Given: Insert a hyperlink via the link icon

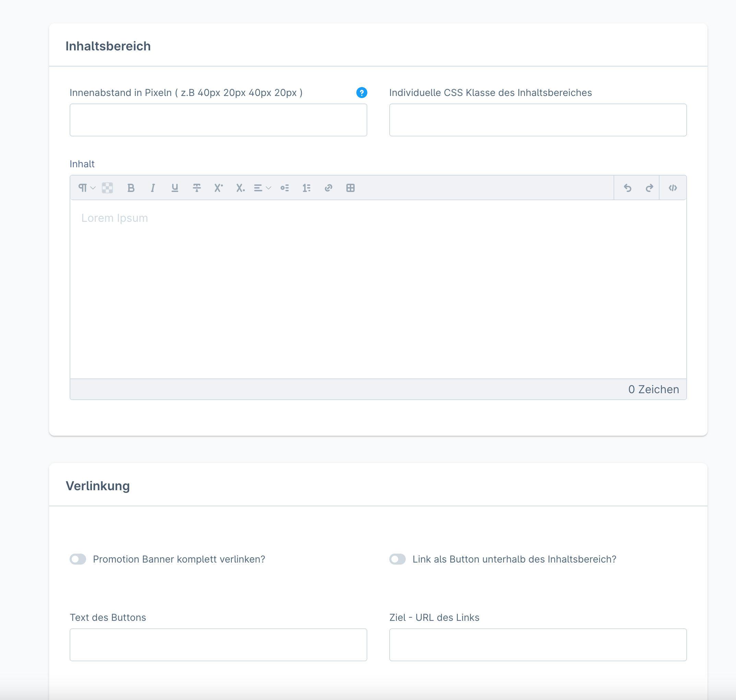Looking at the screenshot, I should 329,188.
